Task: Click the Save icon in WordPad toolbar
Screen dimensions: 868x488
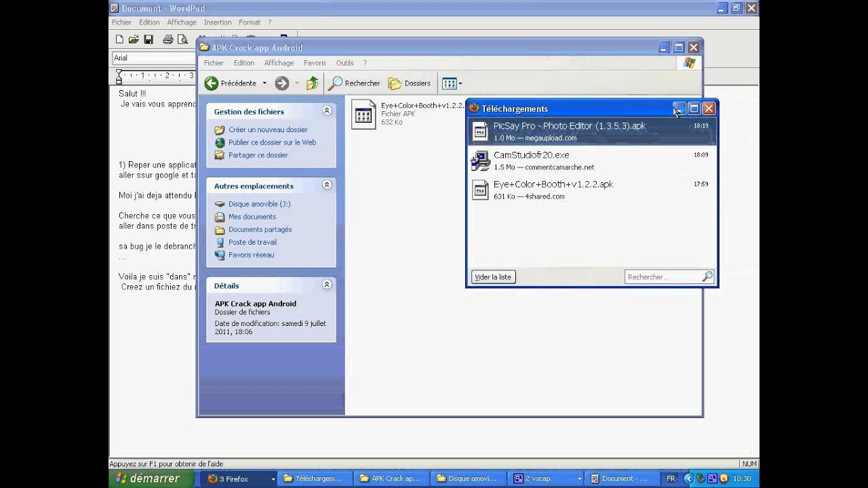Action: tap(149, 39)
